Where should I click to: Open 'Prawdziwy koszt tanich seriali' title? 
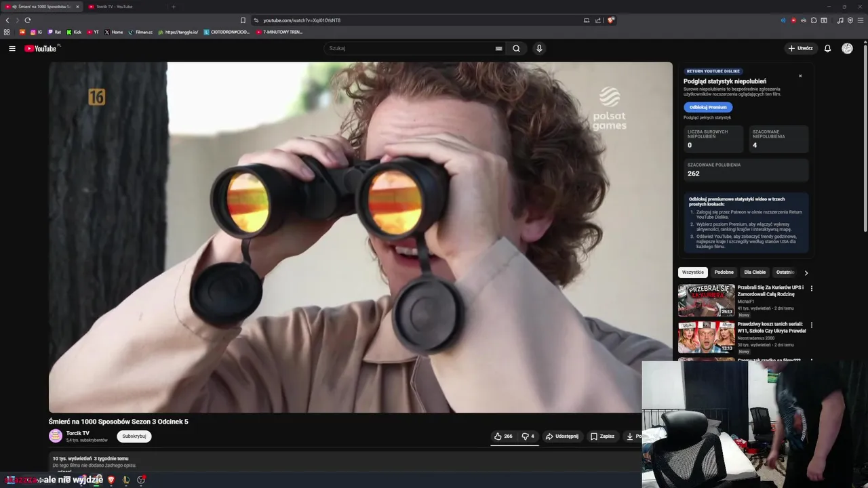tap(772, 327)
